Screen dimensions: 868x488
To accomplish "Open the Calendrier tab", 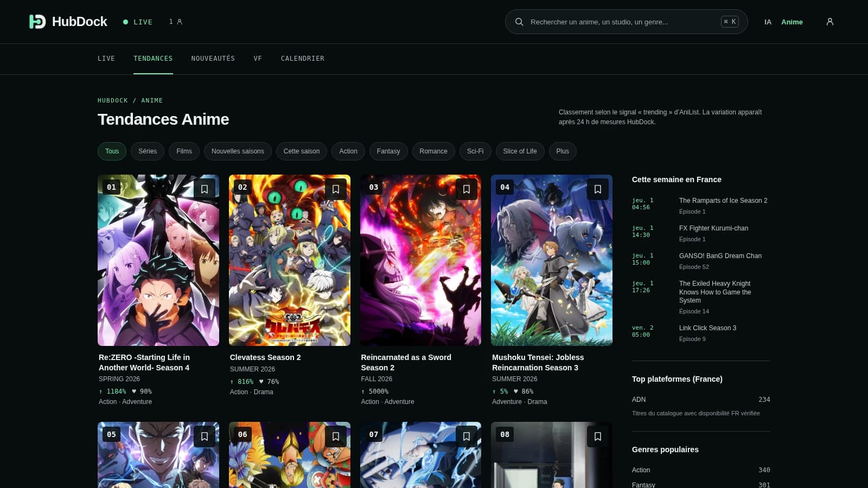I will [x=303, y=59].
